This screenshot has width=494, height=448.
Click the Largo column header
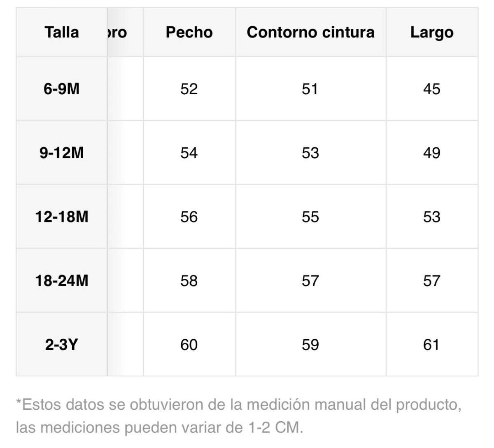[432, 32]
